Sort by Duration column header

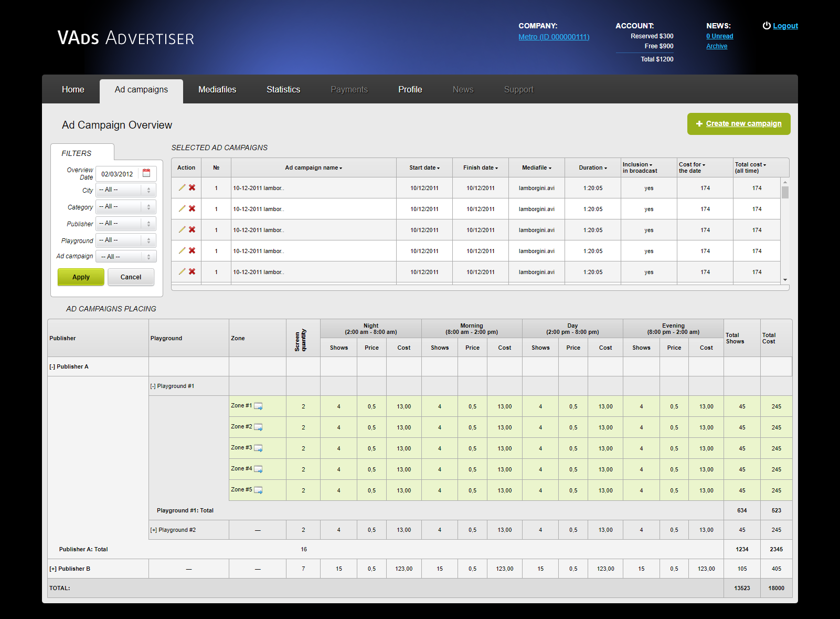[593, 167]
